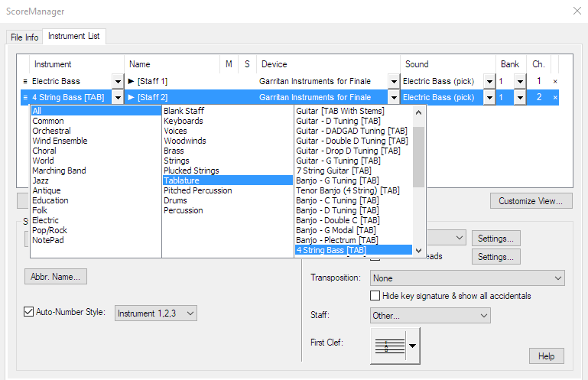Image resolution: width=588 pixels, height=380 pixels.
Task: Click the Abbr. Name... button
Action: click(57, 276)
